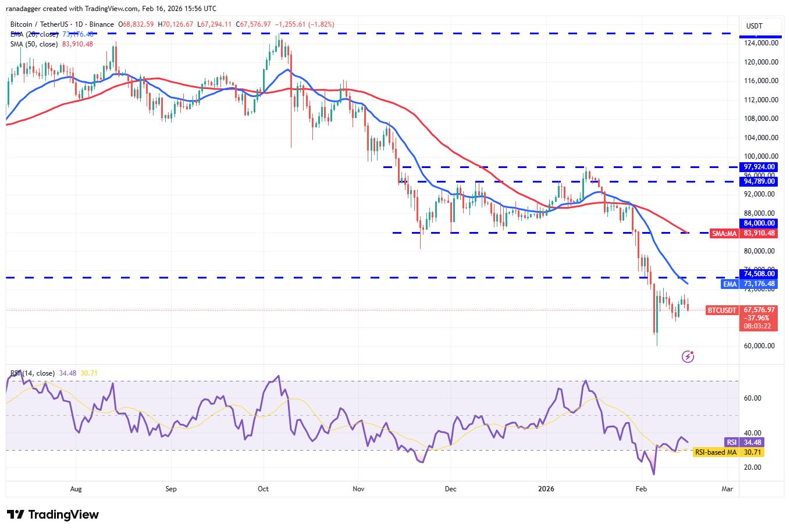790x532 pixels.
Task: Click the TradingView logo at bottom left
Action: coord(53,515)
